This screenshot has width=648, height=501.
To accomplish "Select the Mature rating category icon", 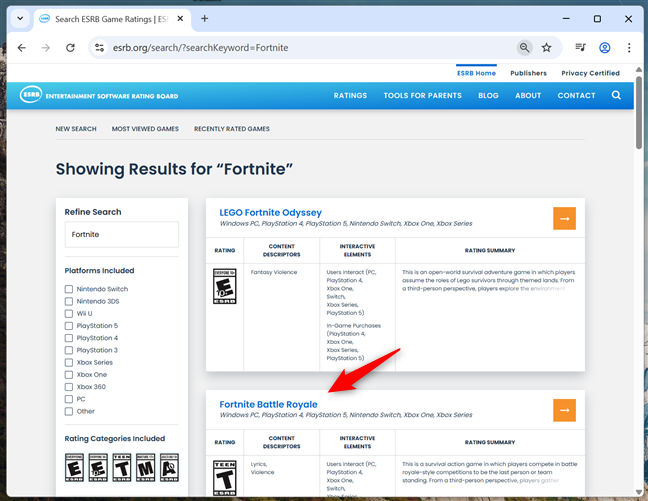I will pyautogui.click(x=145, y=468).
